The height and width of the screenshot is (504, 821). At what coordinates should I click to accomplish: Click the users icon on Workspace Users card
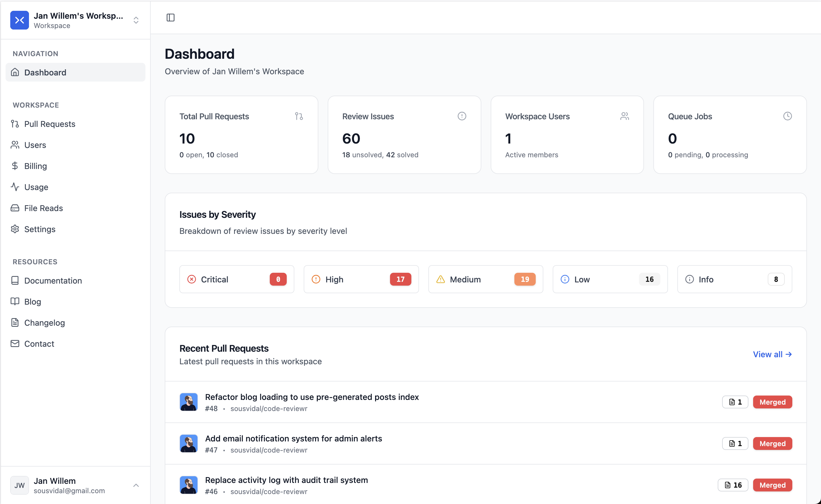pos(625,116)
